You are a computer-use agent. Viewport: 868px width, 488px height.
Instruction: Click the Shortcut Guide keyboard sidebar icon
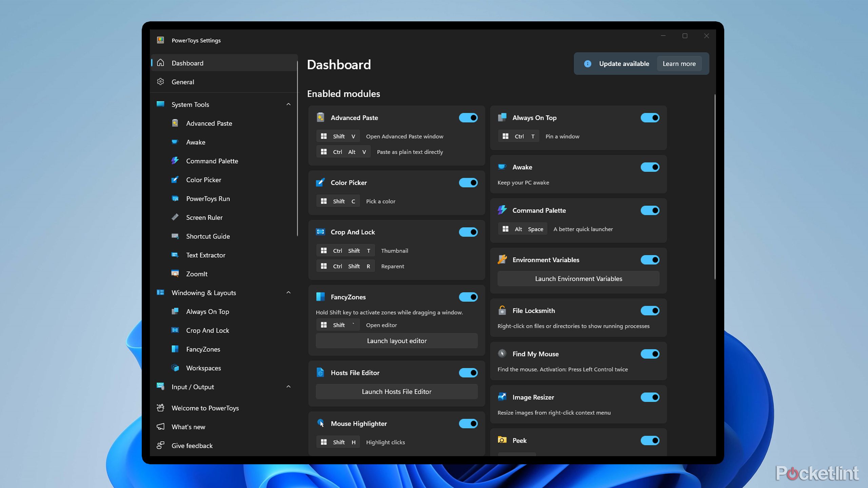175,236
